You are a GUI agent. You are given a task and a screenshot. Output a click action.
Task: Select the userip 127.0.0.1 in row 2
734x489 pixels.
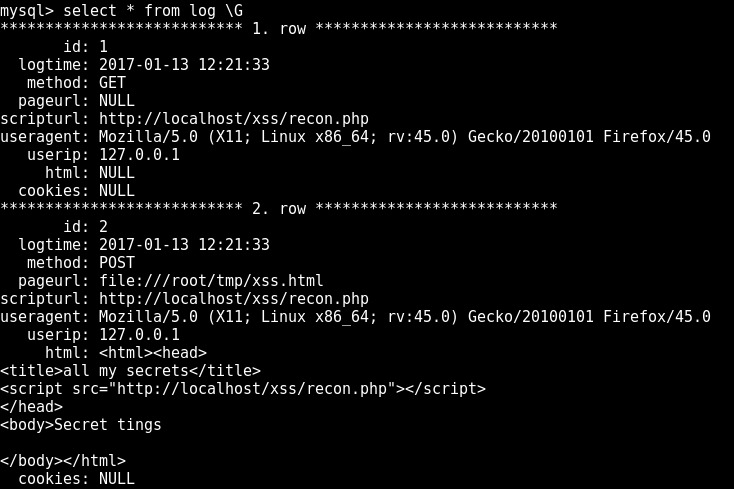click(x=139, y=335)
